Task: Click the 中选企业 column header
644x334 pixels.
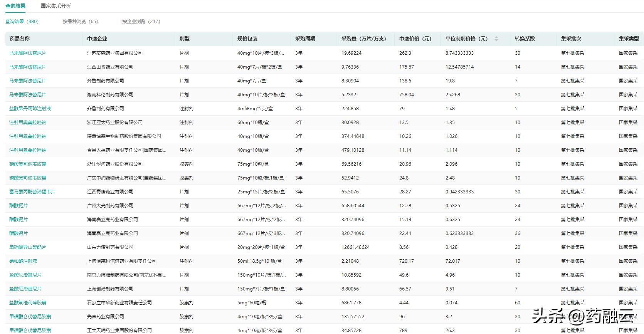Action: [x=97, y=39]
